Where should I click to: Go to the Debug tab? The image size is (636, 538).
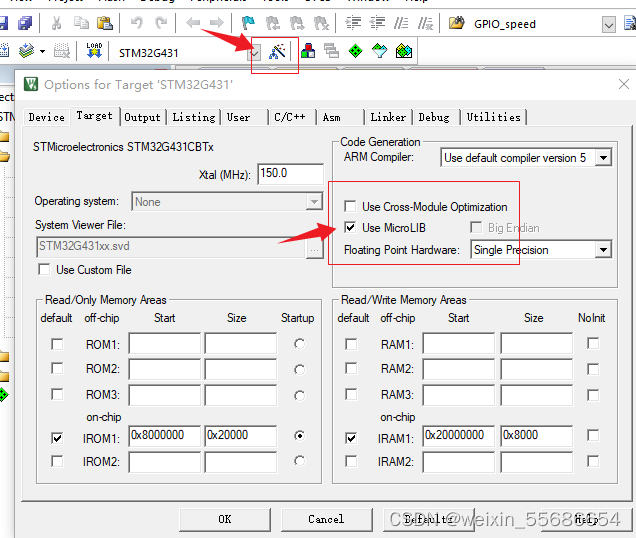pyautogui.click(x=434, y=117)
